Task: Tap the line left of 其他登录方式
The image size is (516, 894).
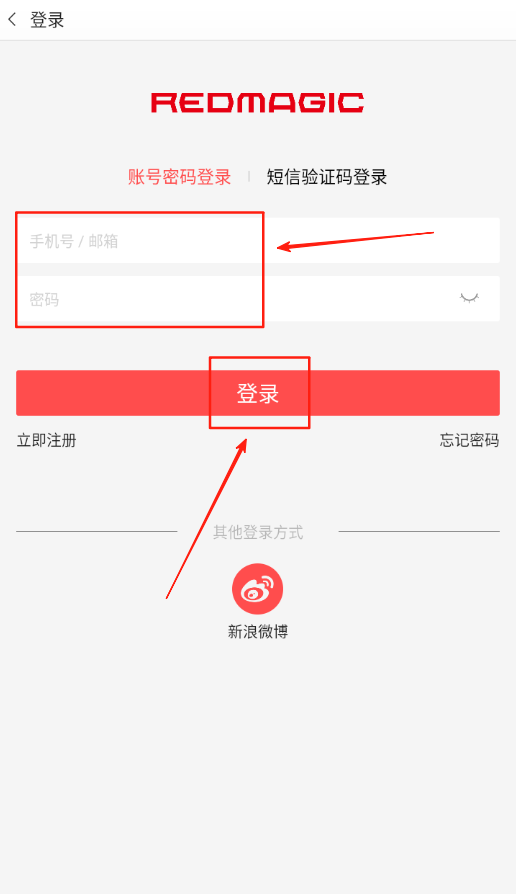Action: pos(97,531)
